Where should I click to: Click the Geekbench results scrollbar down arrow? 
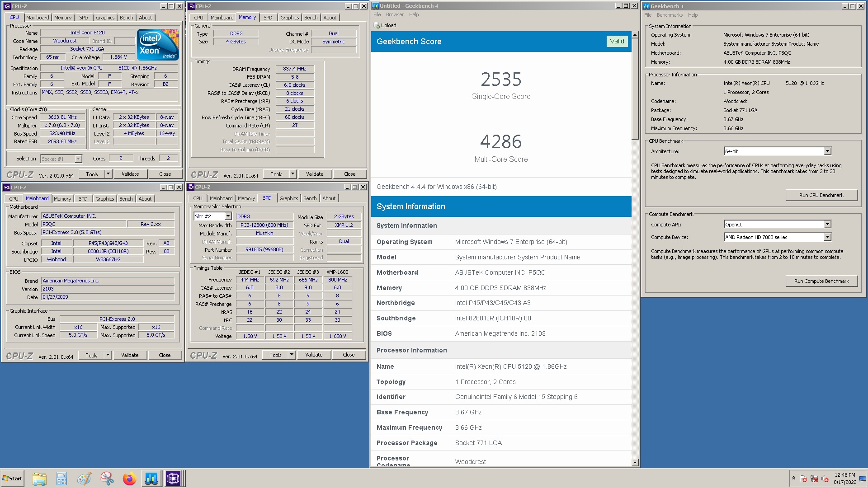tap(635, 462)
